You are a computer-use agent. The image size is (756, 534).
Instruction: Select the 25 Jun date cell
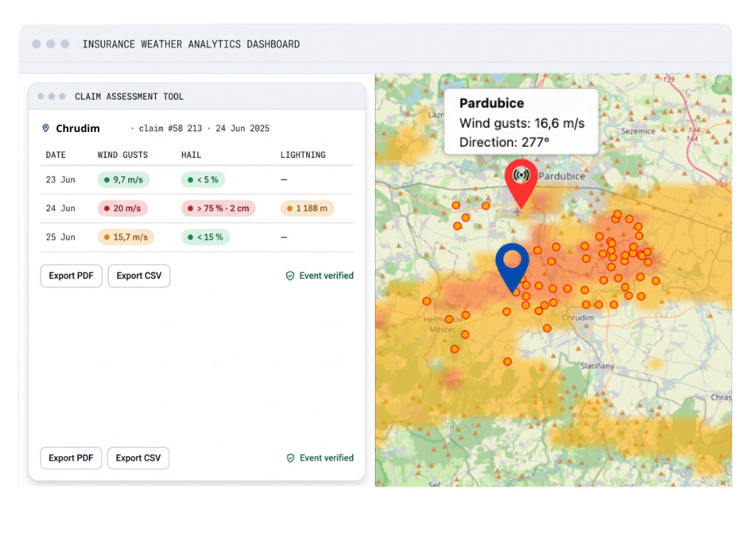coord(61,237)
